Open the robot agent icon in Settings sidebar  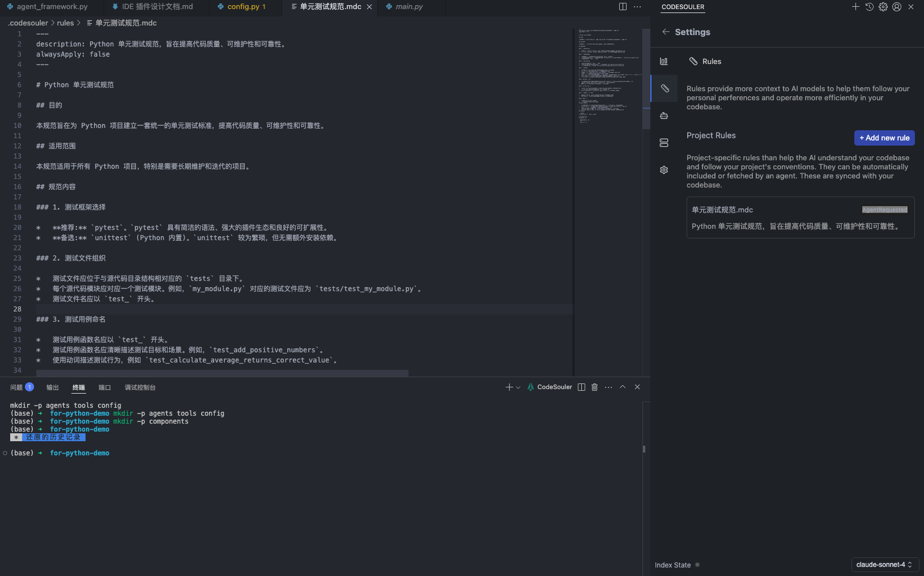(664, 116)
